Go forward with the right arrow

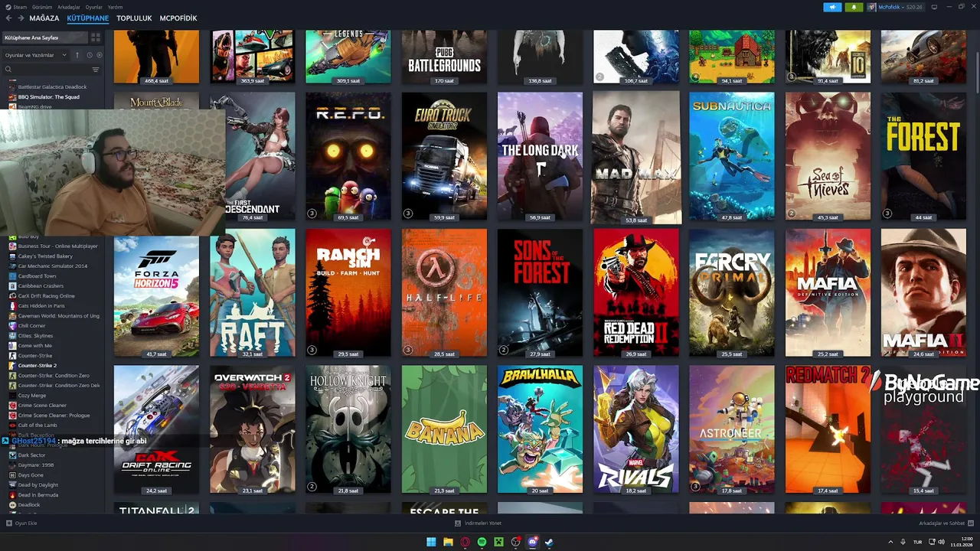20,18
